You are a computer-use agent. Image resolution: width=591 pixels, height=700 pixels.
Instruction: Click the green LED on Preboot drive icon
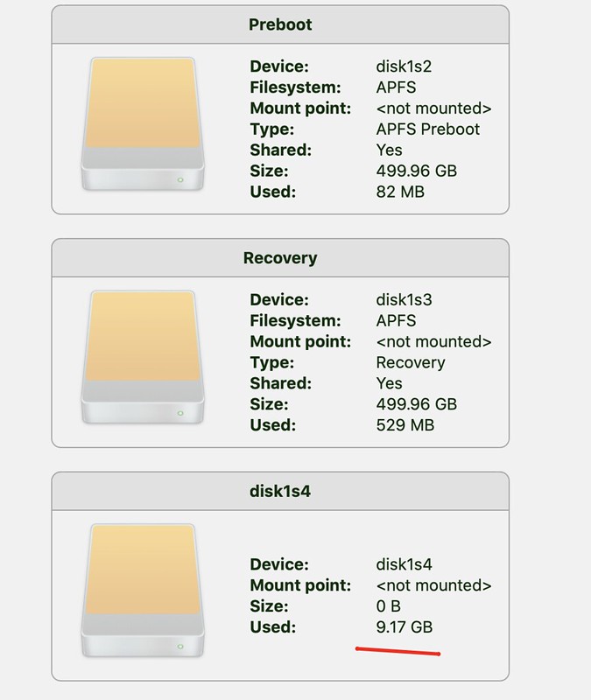pos(180,180)
